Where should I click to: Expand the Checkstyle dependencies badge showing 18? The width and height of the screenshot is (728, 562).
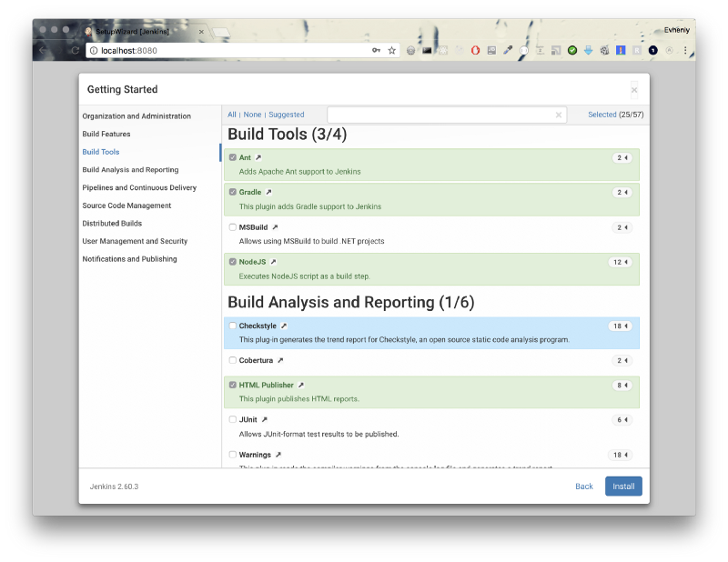[620, 326]
